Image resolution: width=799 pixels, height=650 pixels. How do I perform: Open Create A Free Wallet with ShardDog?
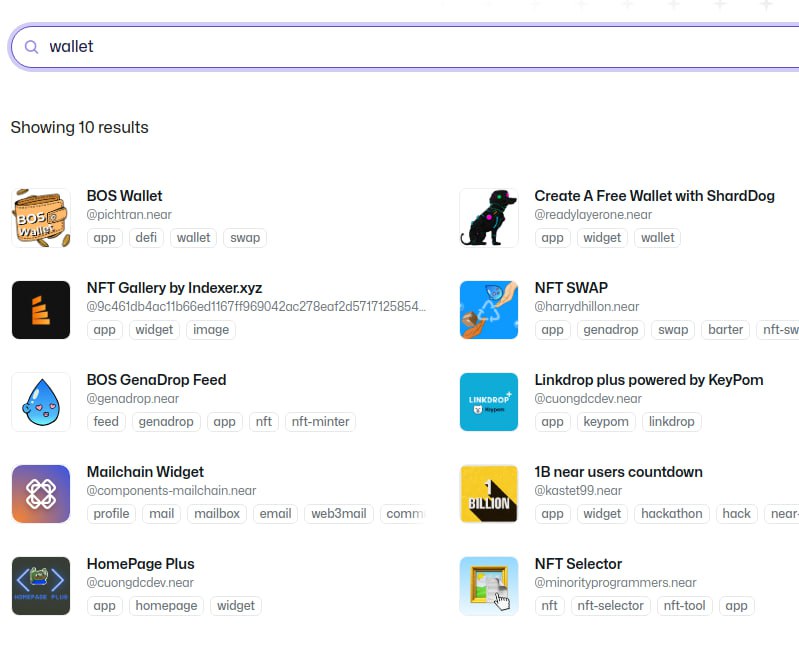(654, 196)
